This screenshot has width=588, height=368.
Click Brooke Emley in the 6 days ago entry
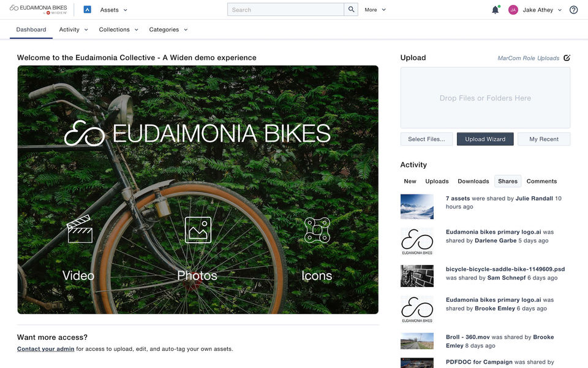click(495, 309)
